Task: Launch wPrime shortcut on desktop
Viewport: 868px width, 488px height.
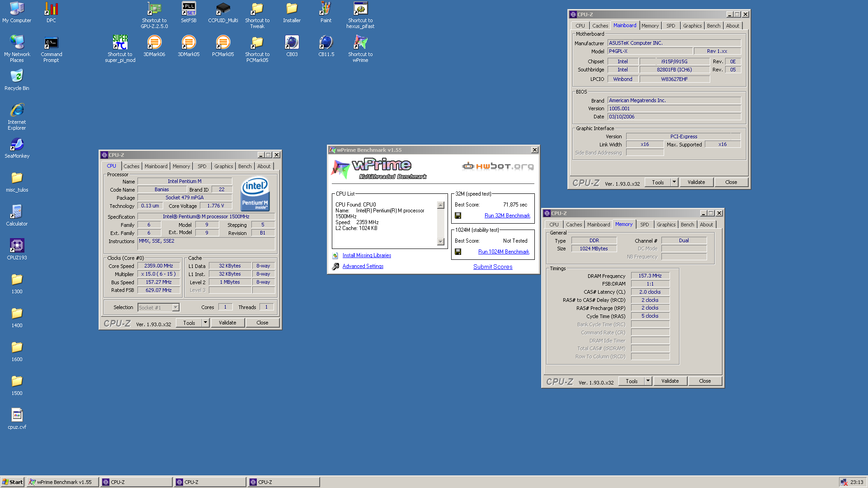Action: click(x=360, y=49)
